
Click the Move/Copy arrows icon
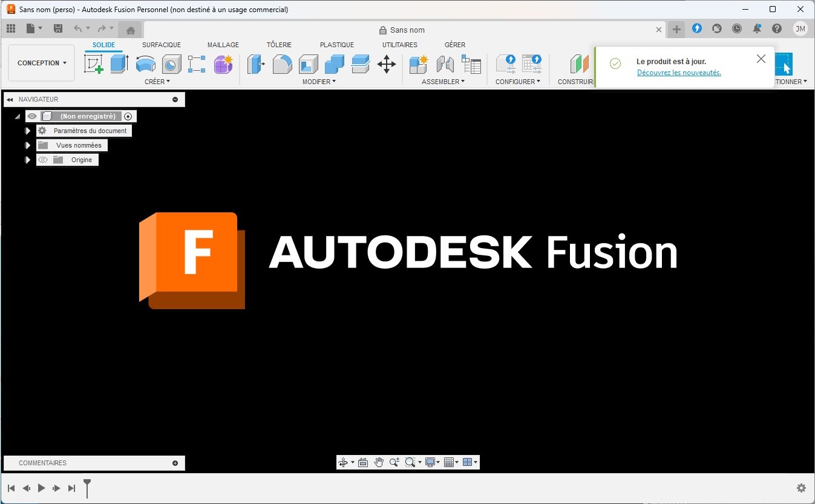[x=386, y=64]
